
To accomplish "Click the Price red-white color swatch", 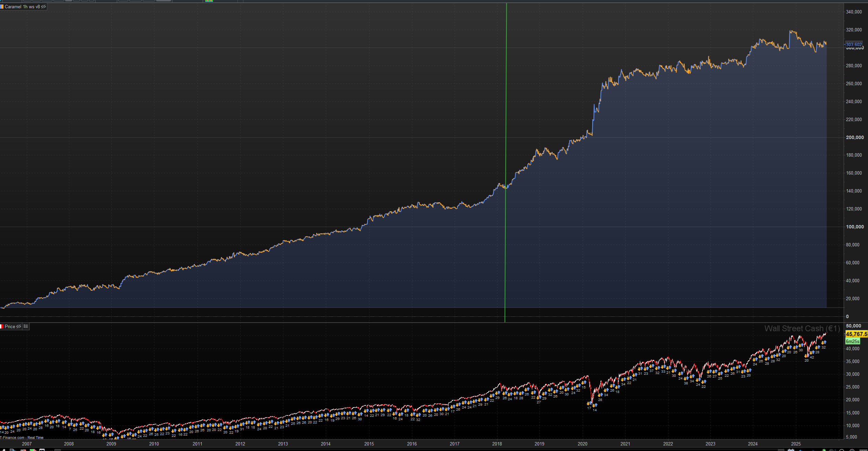I will 2,326.
